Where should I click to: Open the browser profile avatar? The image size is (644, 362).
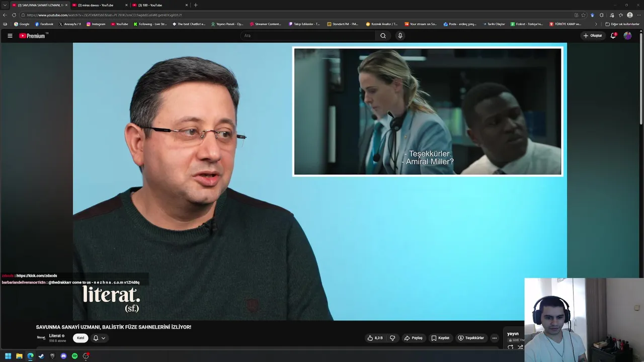tap(630, 15)
